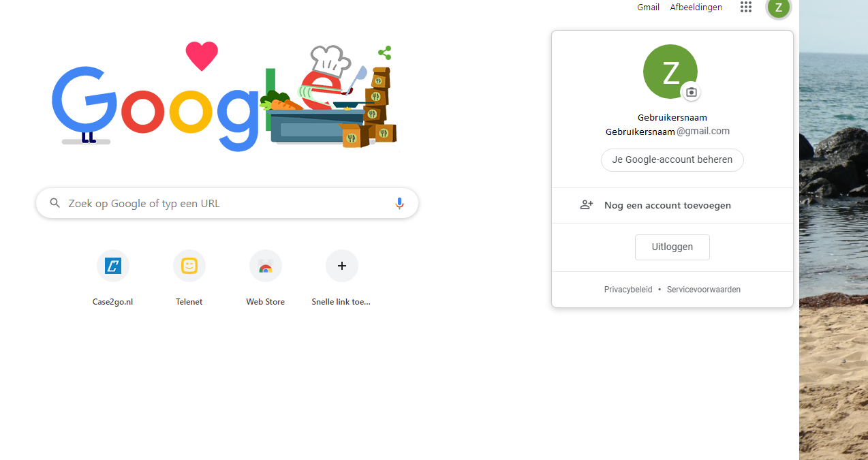Click the magnifier icon in search box
The image size is (868, 460).
point(55,203)
